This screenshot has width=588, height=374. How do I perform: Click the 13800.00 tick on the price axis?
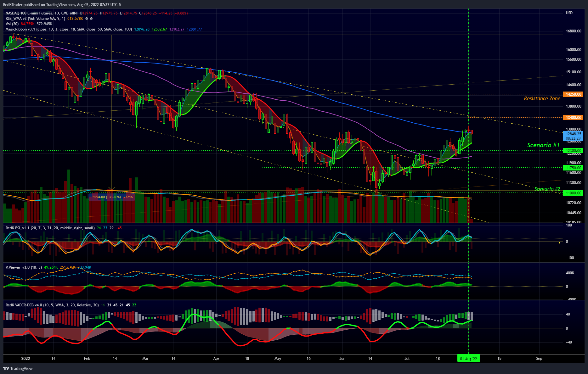(574, 106)
